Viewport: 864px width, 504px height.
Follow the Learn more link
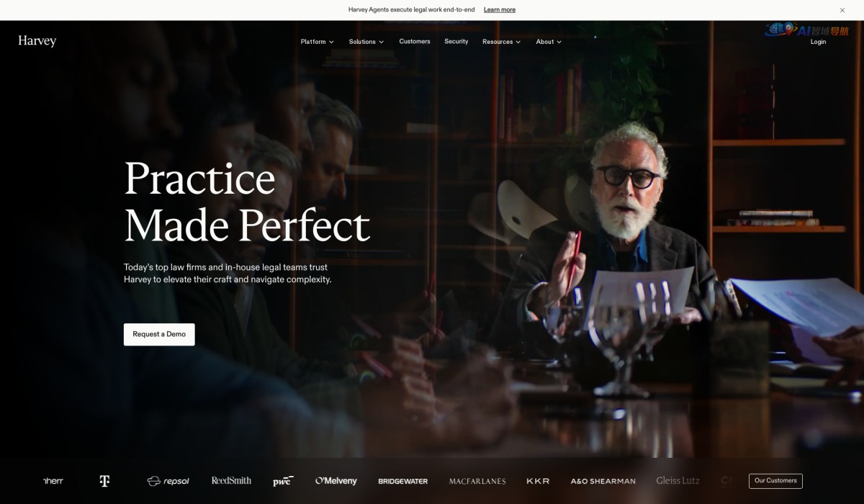(500, 10)
